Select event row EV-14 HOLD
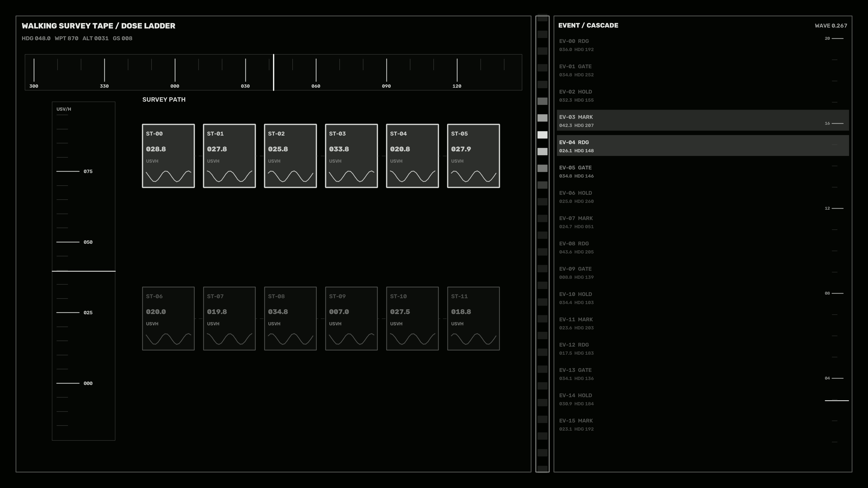 click(703, 398)
